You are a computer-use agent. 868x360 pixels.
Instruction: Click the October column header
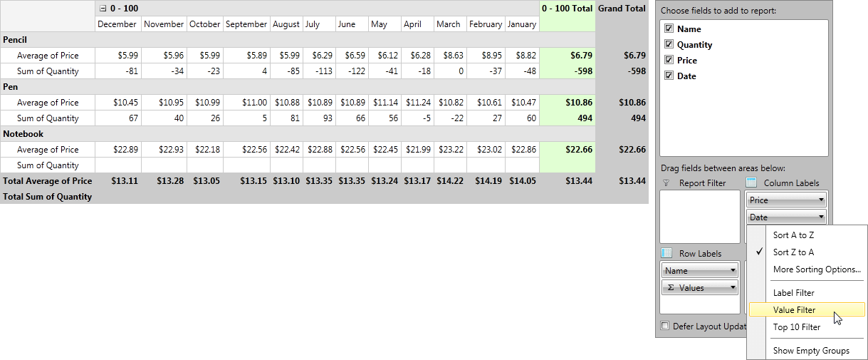pos(205,24)
